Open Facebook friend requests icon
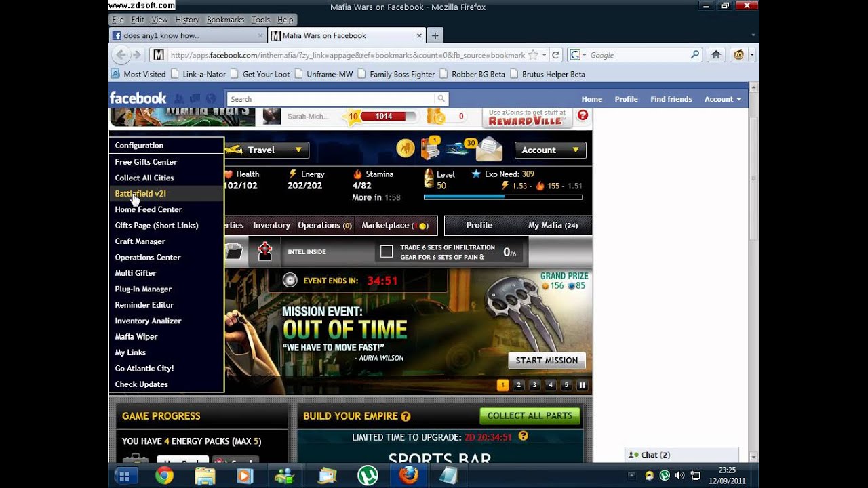This screenshot has width=868, height=488. click(180, 98)
